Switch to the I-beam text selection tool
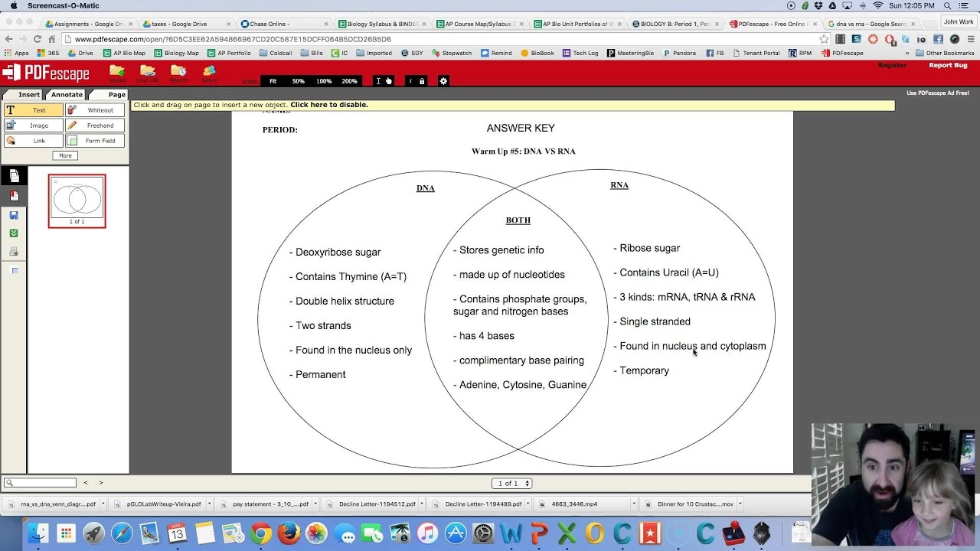Screen dimensions: 980x551 [377, 81]
